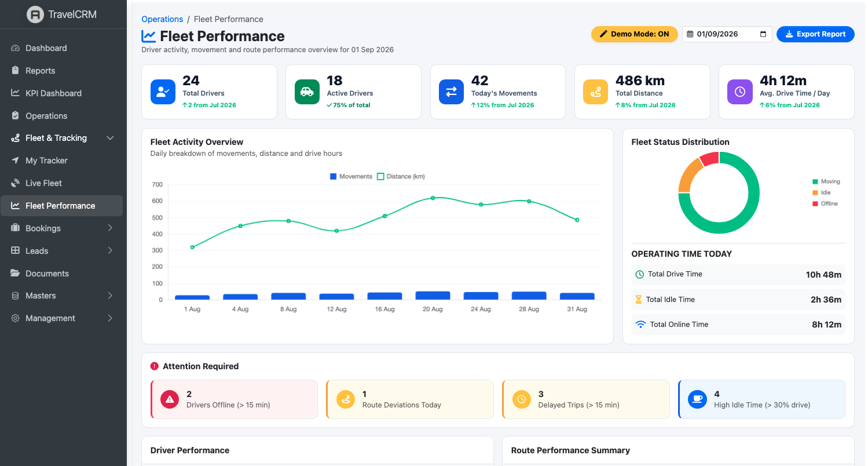Click the Reports clipboard icon in sidebar
Screen dimensions: 868x466
tap(16, 71)
